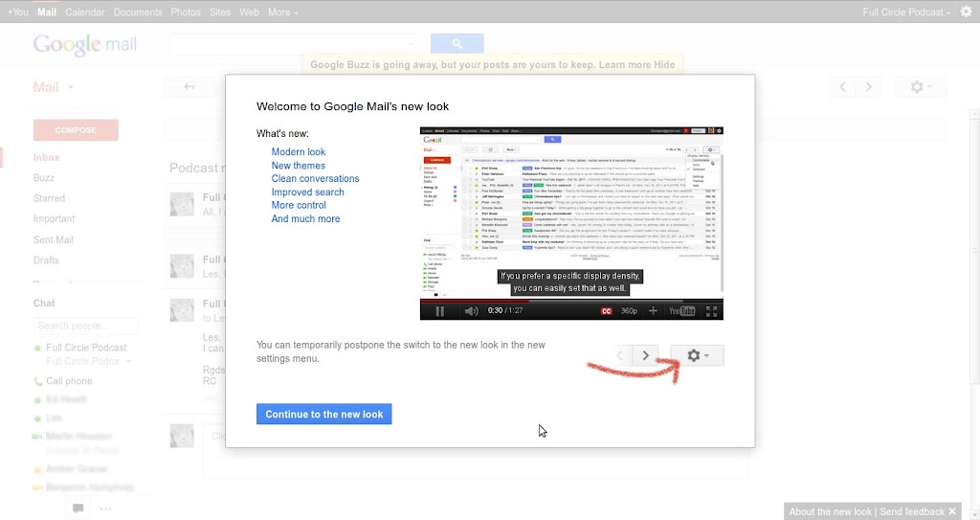Image resolution: width=980 pixels, height=520 pixels.
Task: Open Mail in the top bar
Action: click(x=46, y=11)
